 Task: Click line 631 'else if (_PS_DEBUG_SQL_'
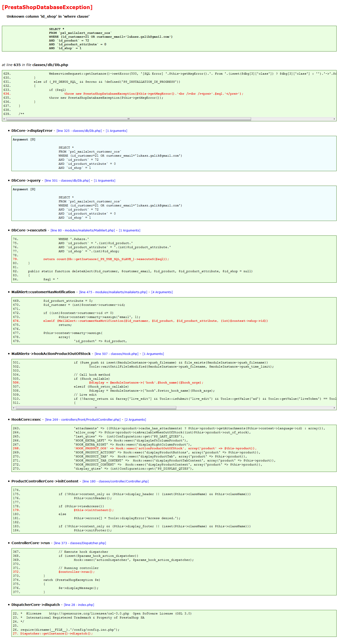pyautogui.click(x=107, y=82)
